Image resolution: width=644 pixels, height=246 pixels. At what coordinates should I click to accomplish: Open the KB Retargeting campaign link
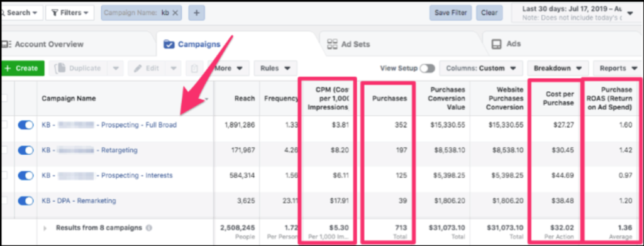coord(89,150)
